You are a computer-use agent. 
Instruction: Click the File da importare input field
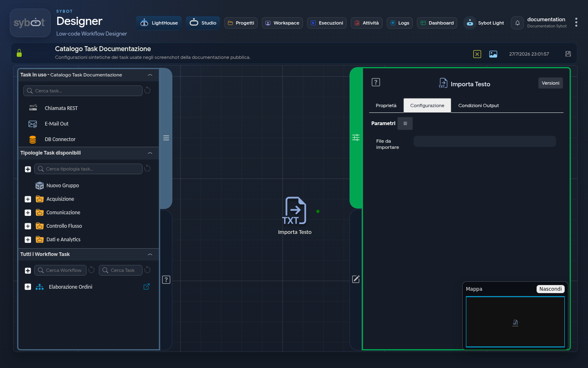485,141
